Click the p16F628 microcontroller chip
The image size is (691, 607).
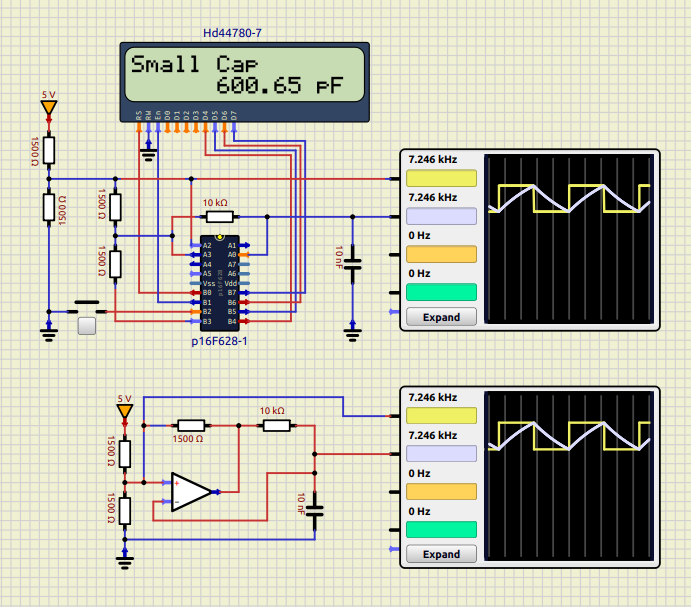219,283
